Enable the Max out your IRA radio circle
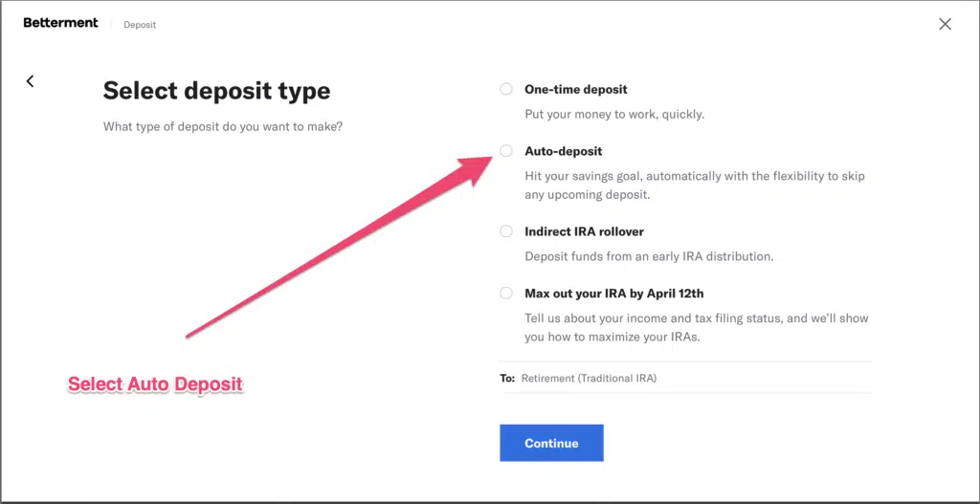Viewport: 980px width, 504px height. pyautogui.click(x=506, y=294)
